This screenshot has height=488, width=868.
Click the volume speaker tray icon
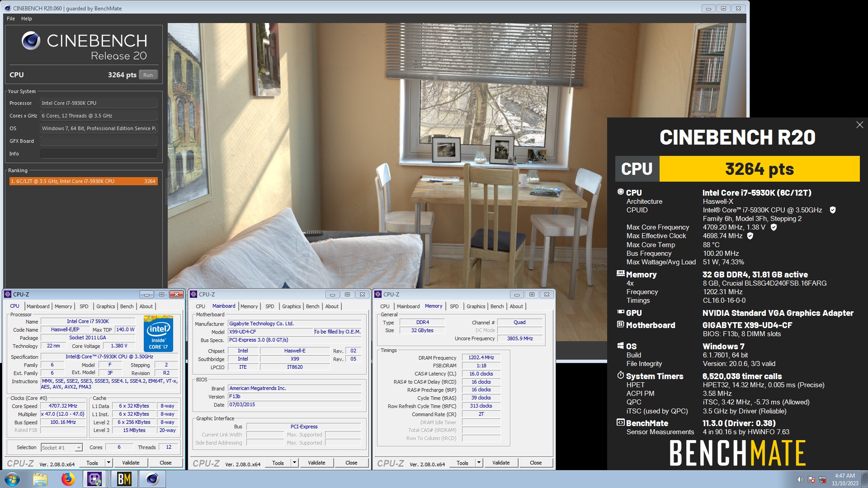click(800, 479)
